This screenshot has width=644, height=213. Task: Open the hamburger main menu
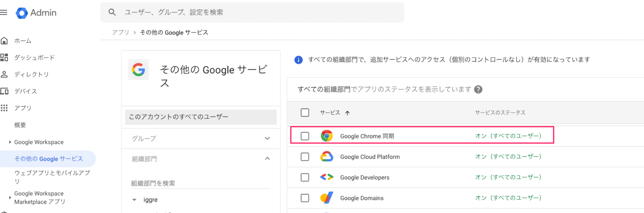[4, 12]
